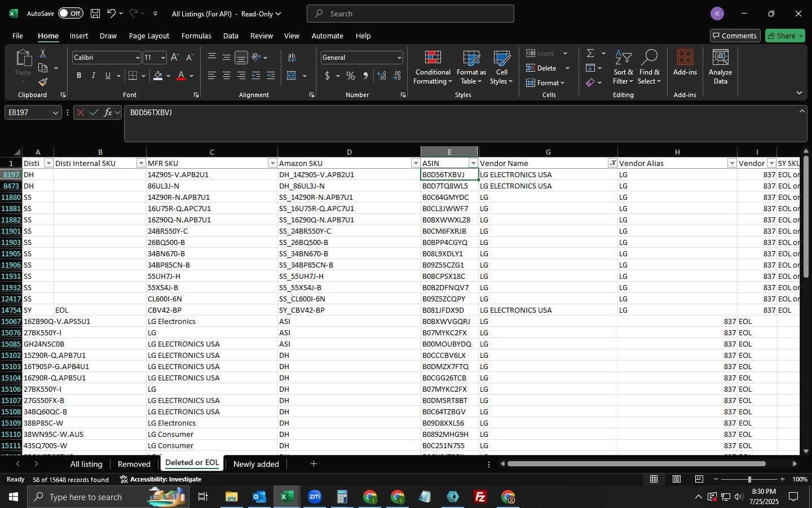Toggle Align Left for the cell
Viewport: 812px width, 508px height.
[x=212, y=76]
